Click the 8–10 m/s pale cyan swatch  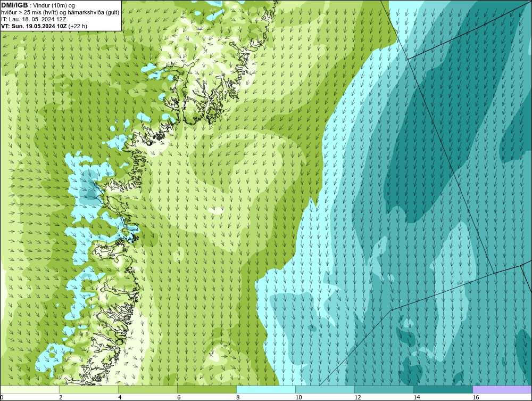pyautogui.click(x=266, y=389)
